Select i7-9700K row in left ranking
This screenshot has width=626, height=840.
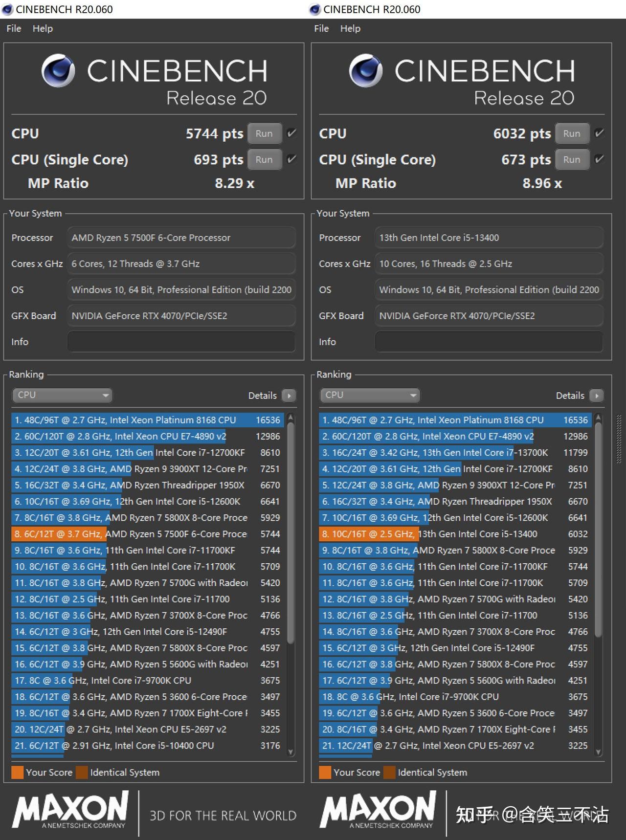[147, 681]
